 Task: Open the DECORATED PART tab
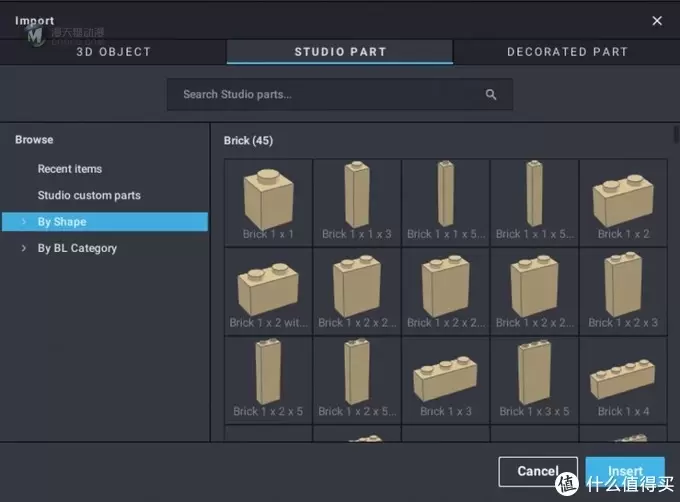567,52
